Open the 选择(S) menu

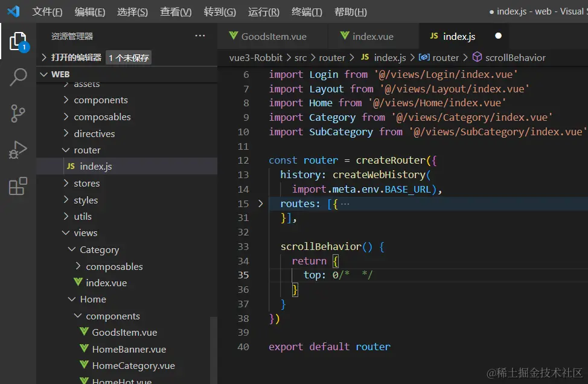pos(132,12)
